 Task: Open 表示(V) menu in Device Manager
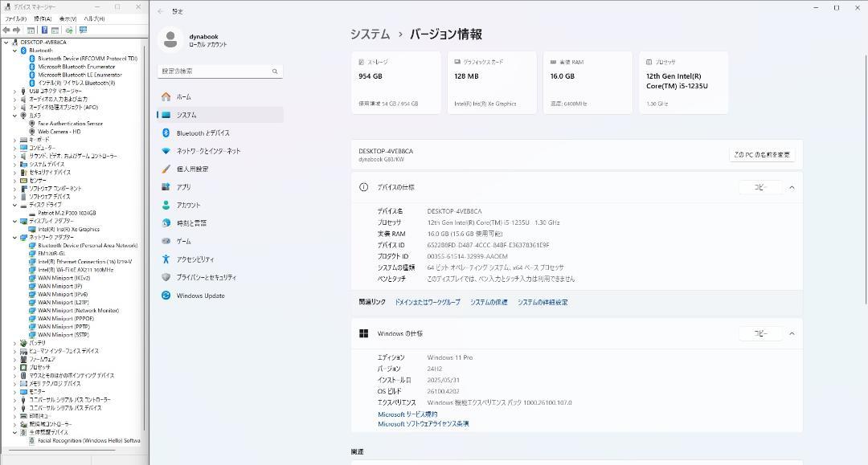(68, 18)
